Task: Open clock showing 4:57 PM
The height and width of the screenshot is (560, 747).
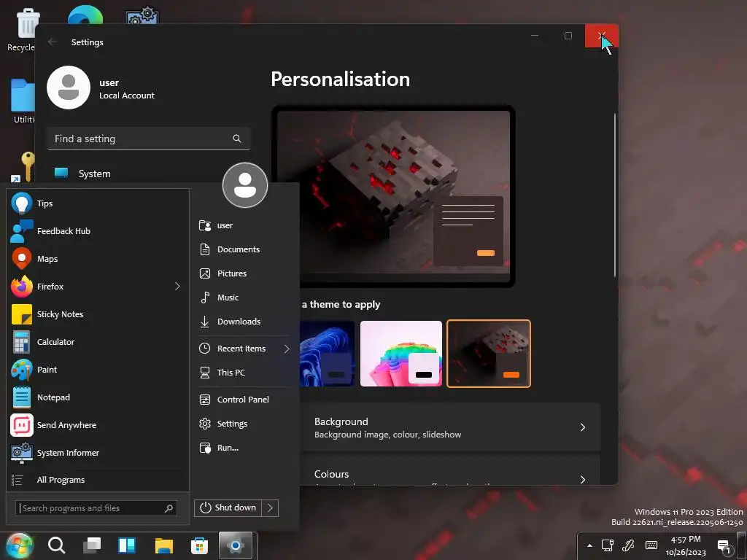Action: [686, 545]
